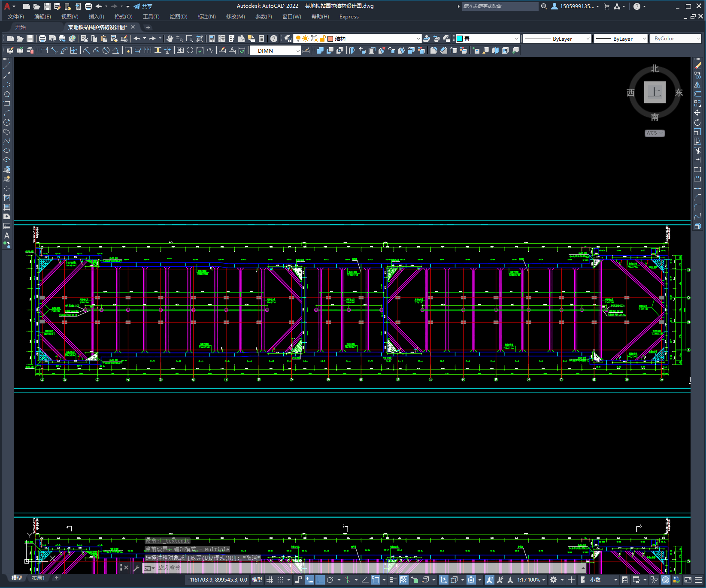Click the 共享 share button
Screen dimensions: 706x588
pyautogui.click(x=143, y=6)
